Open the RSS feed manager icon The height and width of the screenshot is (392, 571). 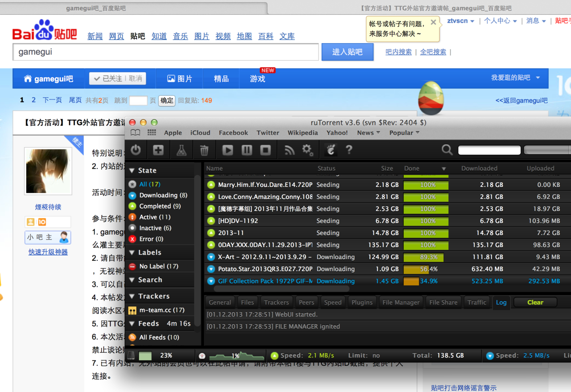[290, 150]
